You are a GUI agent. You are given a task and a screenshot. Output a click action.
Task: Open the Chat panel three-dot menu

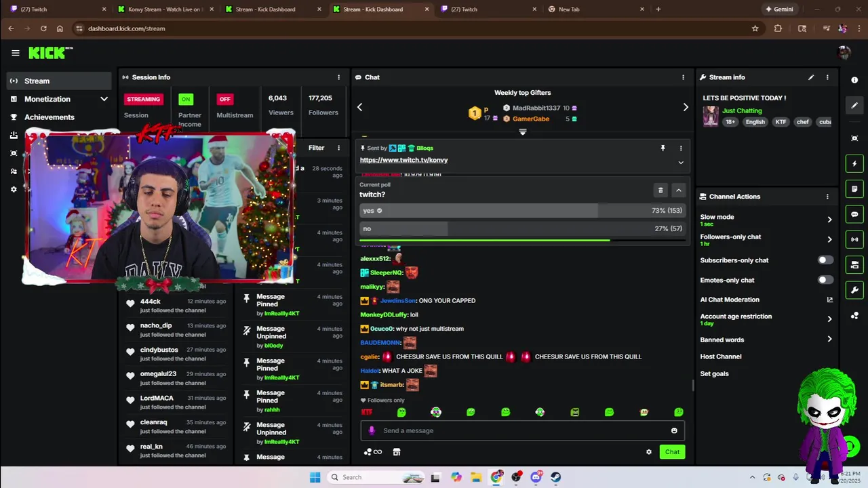683,77
